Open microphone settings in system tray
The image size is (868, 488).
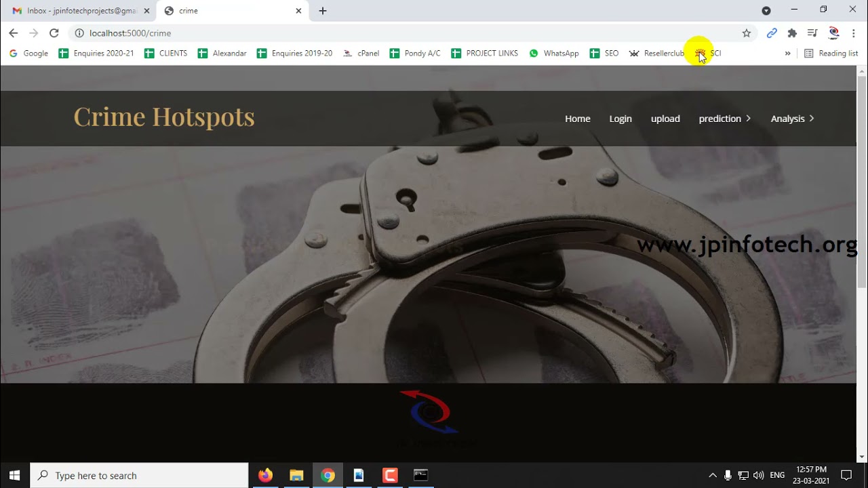(x=728, y=475)
